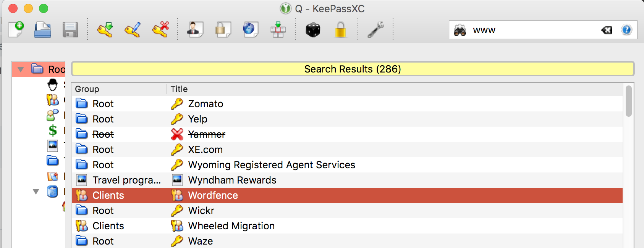Viewport: 644px width, 248px height.
Task: Copy the username to clipboard
Action: [195, 30]
